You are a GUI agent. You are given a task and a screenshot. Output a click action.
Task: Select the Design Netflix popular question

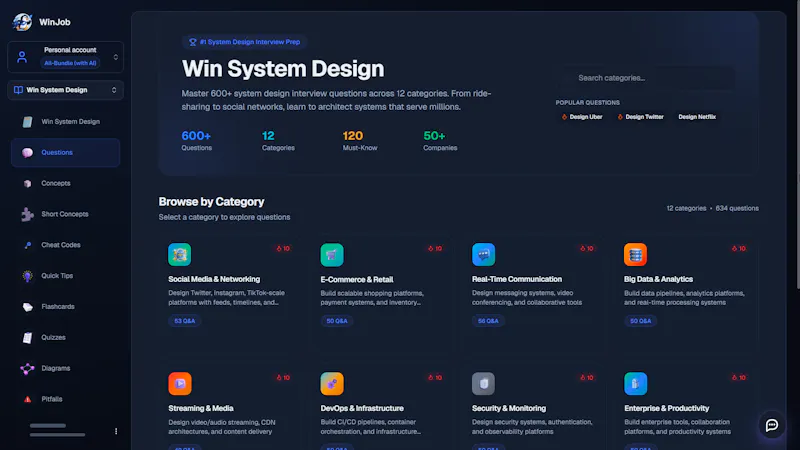tap(697, 117)
